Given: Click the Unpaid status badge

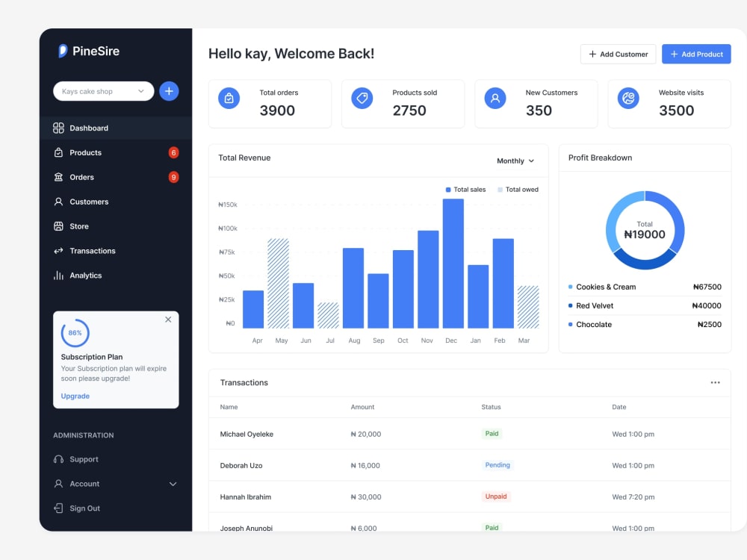Looking at the screenshot, I should [x=496, y=497].
